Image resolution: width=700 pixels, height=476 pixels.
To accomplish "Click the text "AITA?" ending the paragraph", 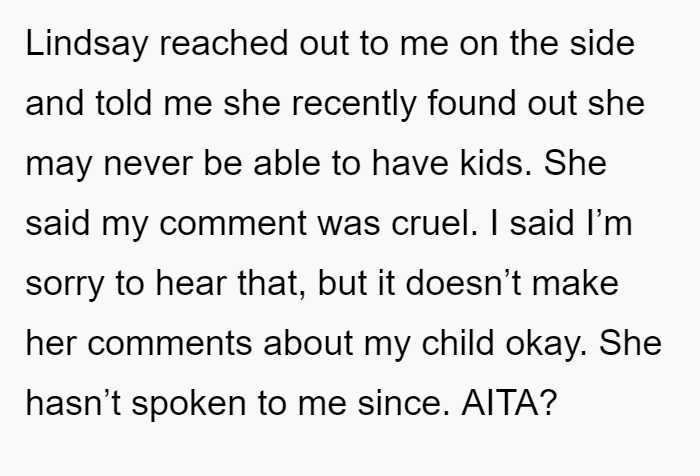I will click(509, 402).
